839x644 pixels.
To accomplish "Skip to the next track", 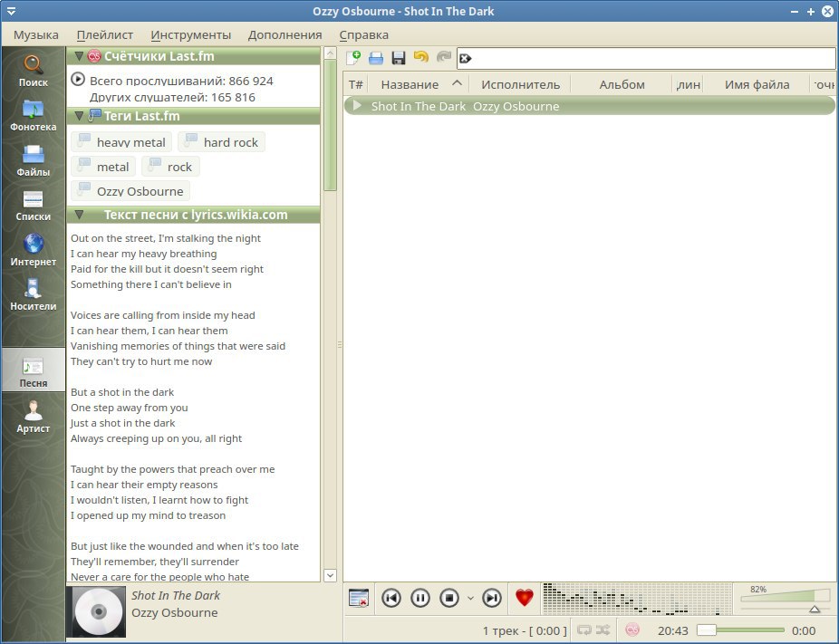I will click(x=492, y=598).
